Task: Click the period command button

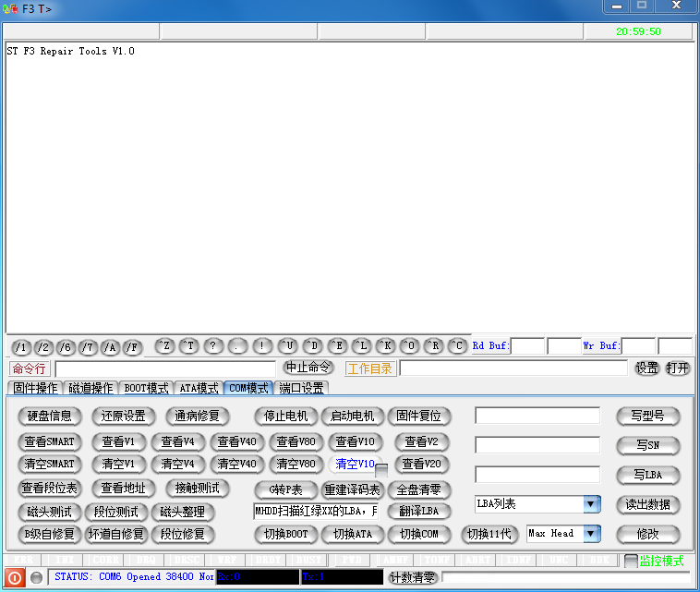Action: pos(238,346)
